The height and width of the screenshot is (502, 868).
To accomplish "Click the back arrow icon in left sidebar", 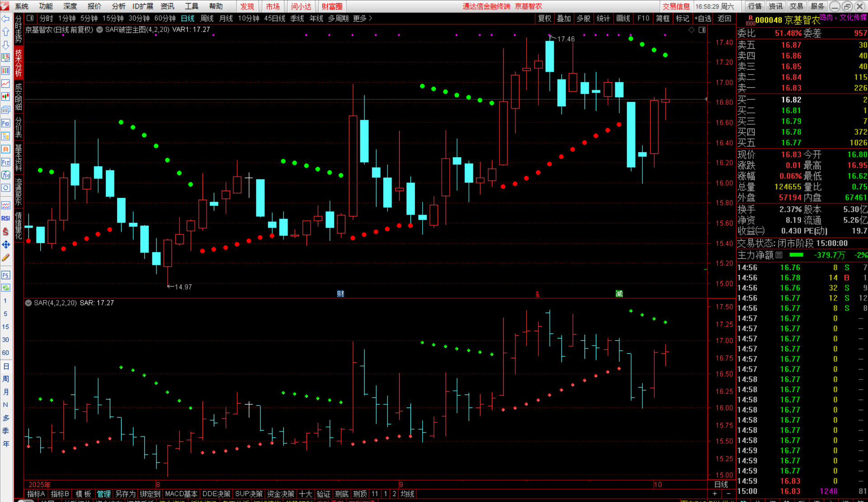I will tap(5, 19).
